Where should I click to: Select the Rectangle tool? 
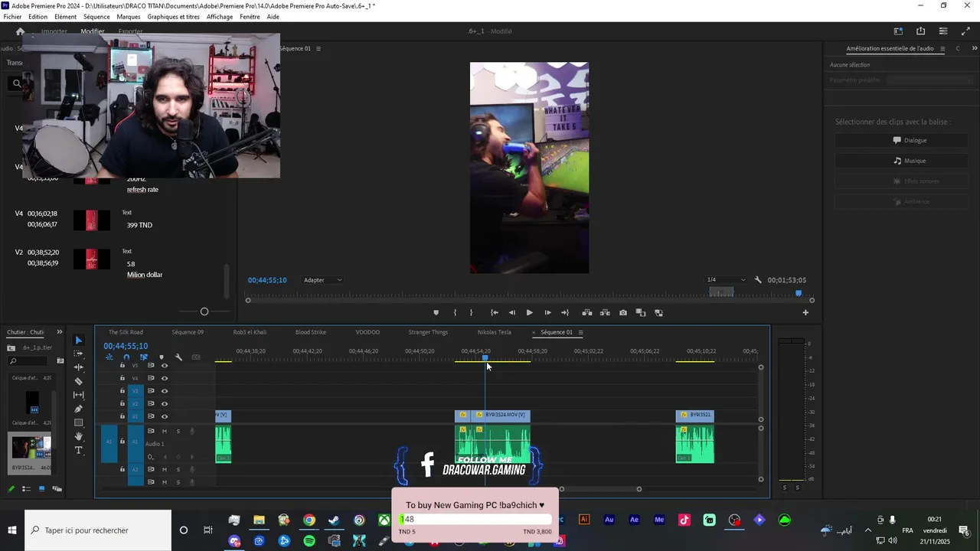click(78, 422)
